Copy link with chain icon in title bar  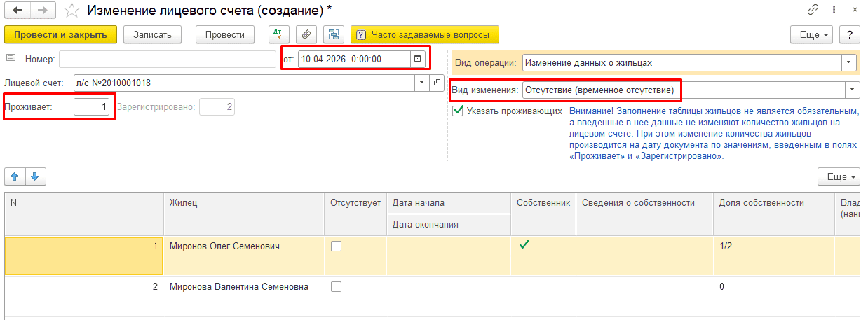click(x=813, y=10)
